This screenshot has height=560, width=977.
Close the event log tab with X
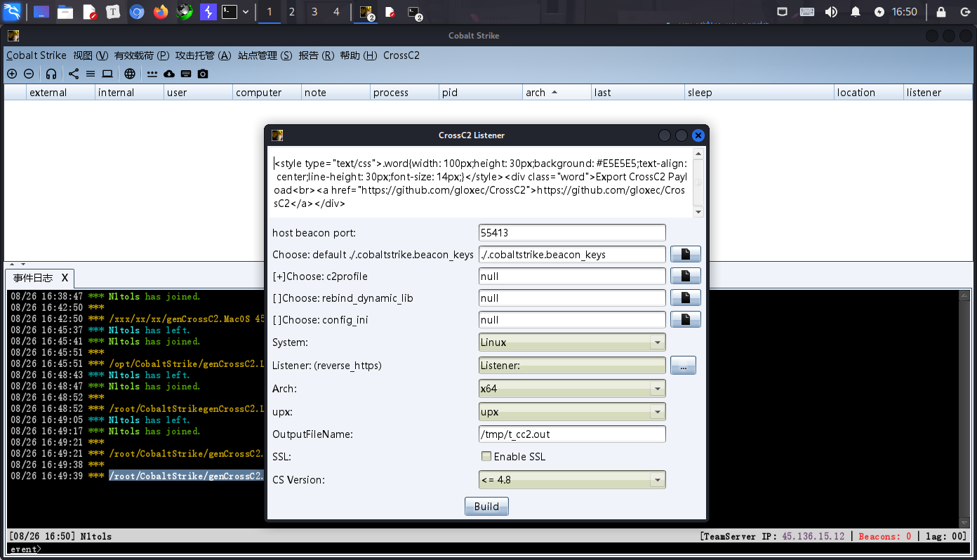[65, 278]
